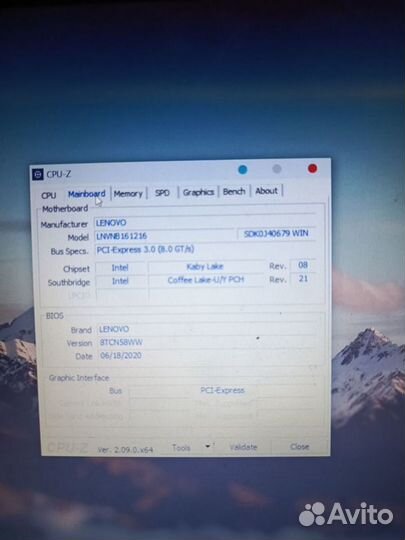Open the About tab
The height and width of the screenshot is (540, 405).
(266, 190)
